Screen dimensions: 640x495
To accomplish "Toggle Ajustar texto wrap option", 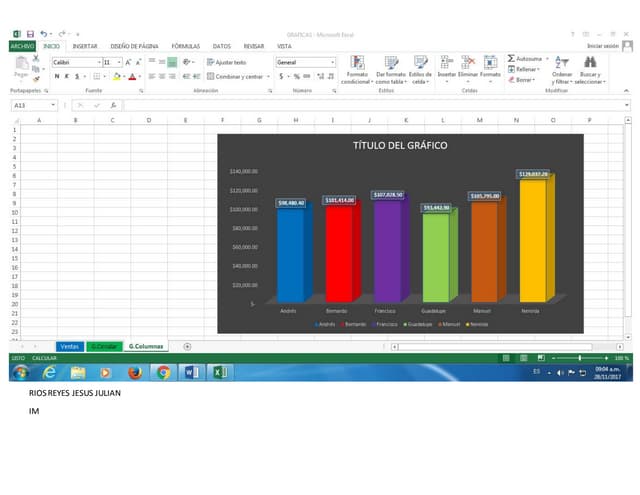I will point(227,62).
